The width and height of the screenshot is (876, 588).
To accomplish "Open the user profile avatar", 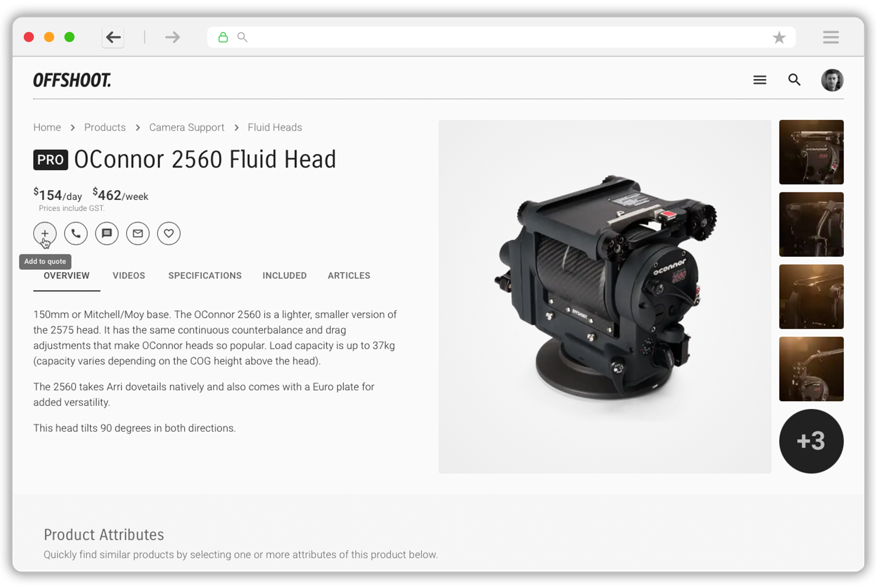I will 832,80.
